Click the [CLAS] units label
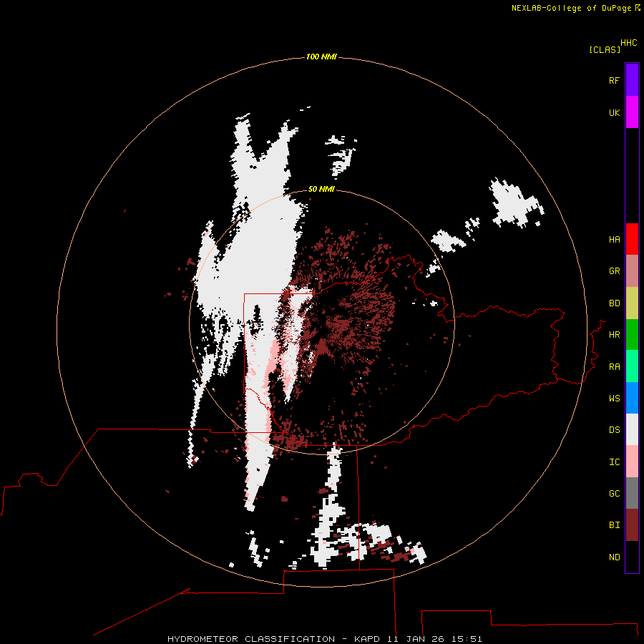 605,49
